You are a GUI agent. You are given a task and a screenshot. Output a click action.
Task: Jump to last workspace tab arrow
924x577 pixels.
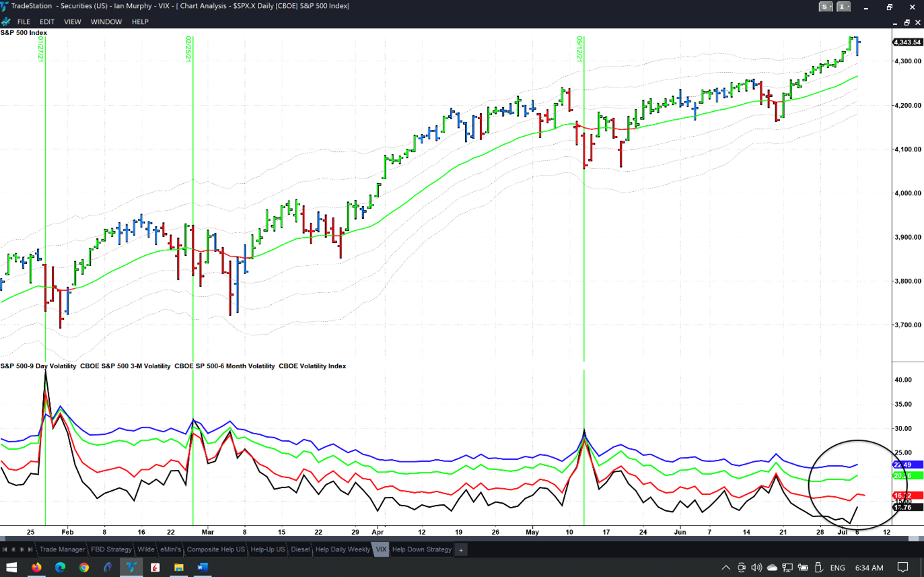pos(30,549)
